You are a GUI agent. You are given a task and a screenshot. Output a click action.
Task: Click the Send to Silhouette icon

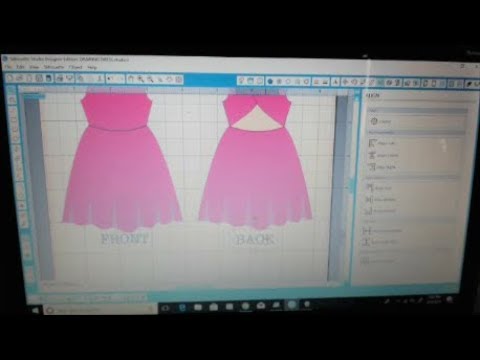click(x=70, y=79)
